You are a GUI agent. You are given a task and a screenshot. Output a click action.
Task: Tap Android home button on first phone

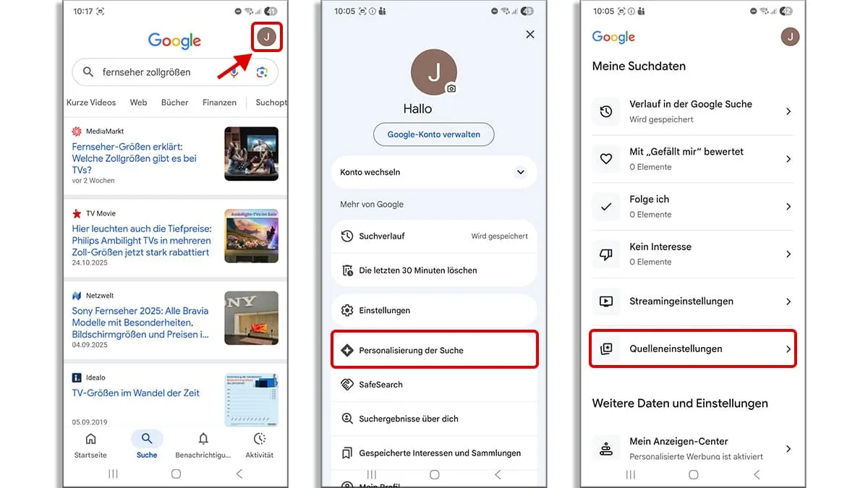176,474
